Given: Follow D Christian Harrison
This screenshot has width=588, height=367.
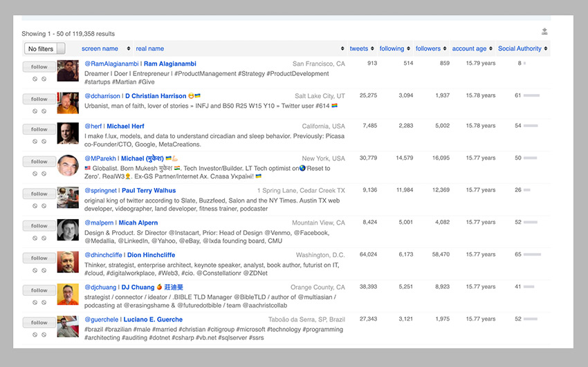Looking at the screenshot, I should click(x=39, y=99).
